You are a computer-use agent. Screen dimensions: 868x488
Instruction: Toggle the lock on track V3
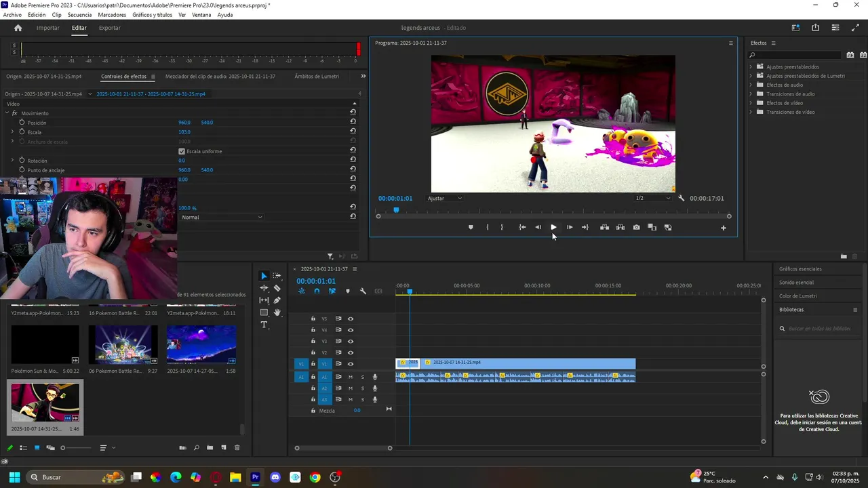coord(313,342)
